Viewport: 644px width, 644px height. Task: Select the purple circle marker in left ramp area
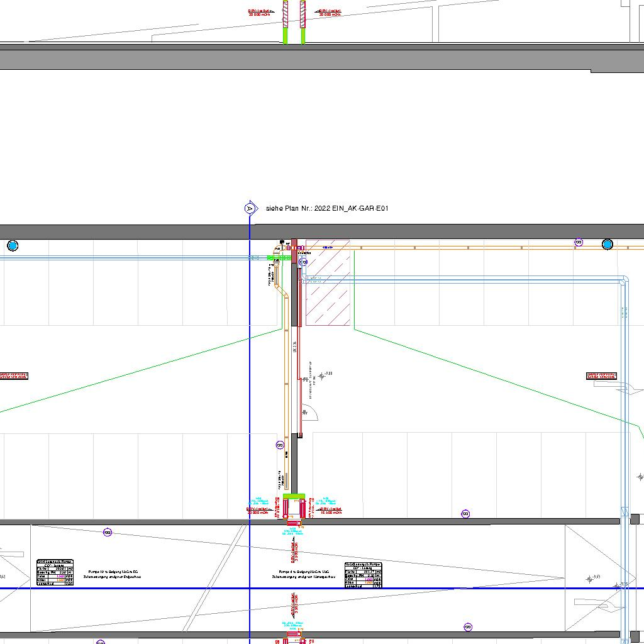[108, 533]
